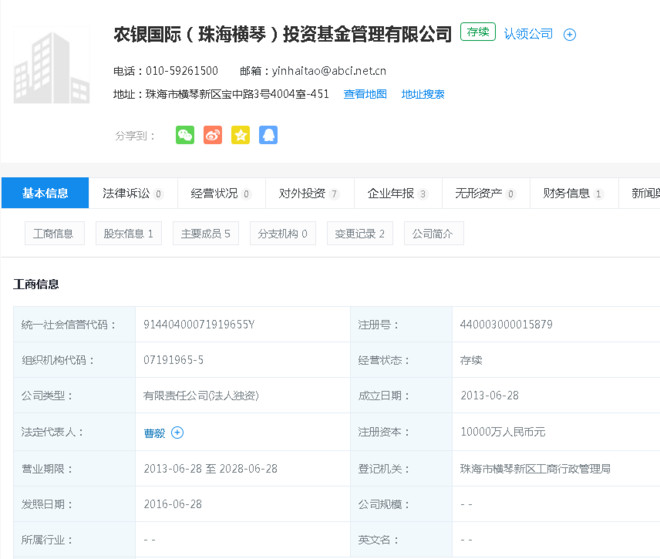
Task: Select the 财务信息 tab
Action: 573,193
